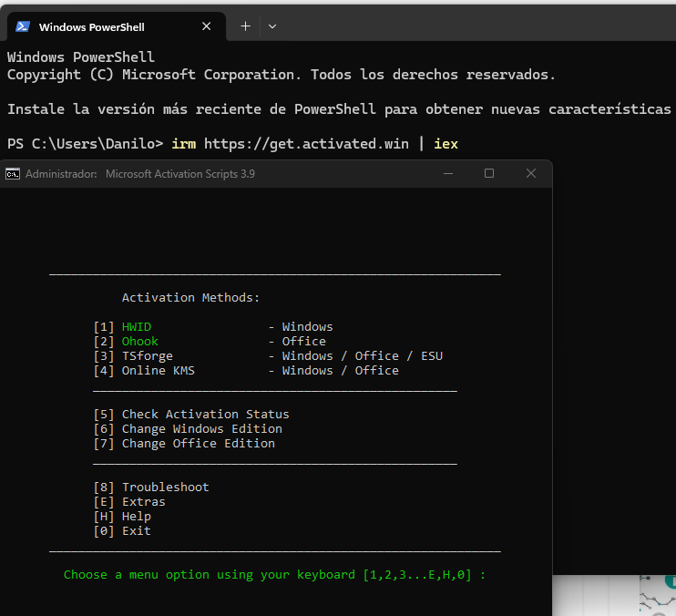Close the Microsoft Activation Scripts window
The height and width of the screenshot is (616, 676).
click(531, 173)
